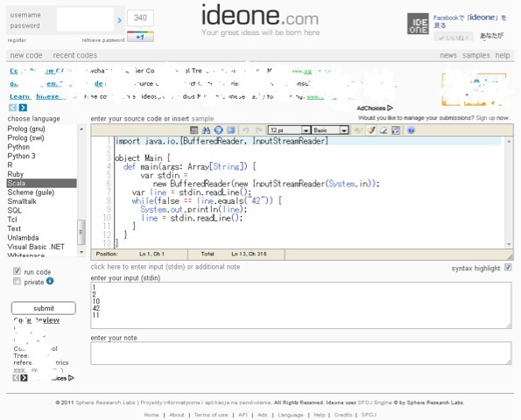Click the previous ad arrow in left sidebar

point(16,378)
